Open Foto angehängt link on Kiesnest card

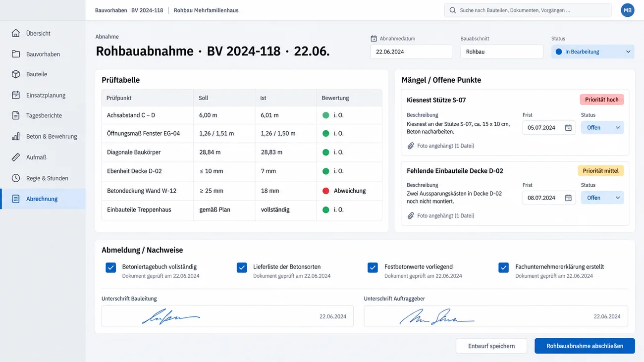(x=445, y=146)
